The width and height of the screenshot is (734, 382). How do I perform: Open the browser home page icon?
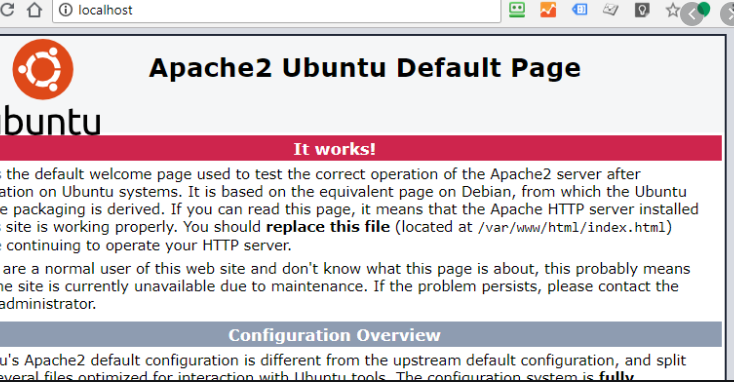pyautogui.click(x=34, y=10)
